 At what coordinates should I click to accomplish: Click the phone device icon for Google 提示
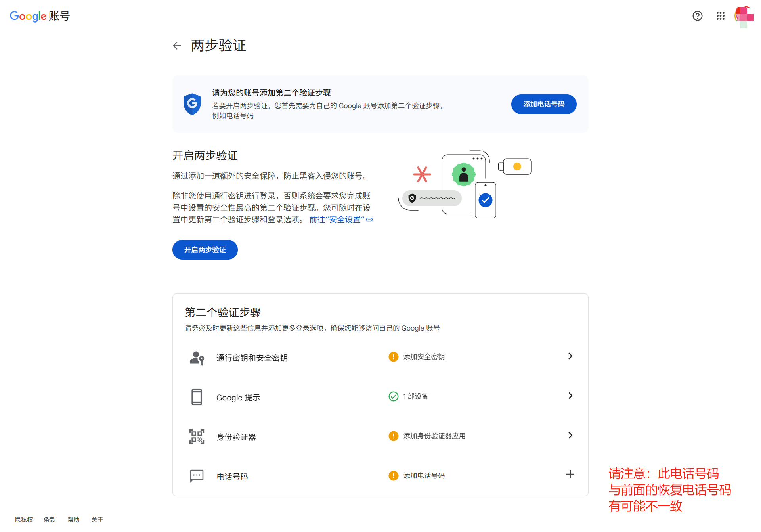tap(197, 397)
